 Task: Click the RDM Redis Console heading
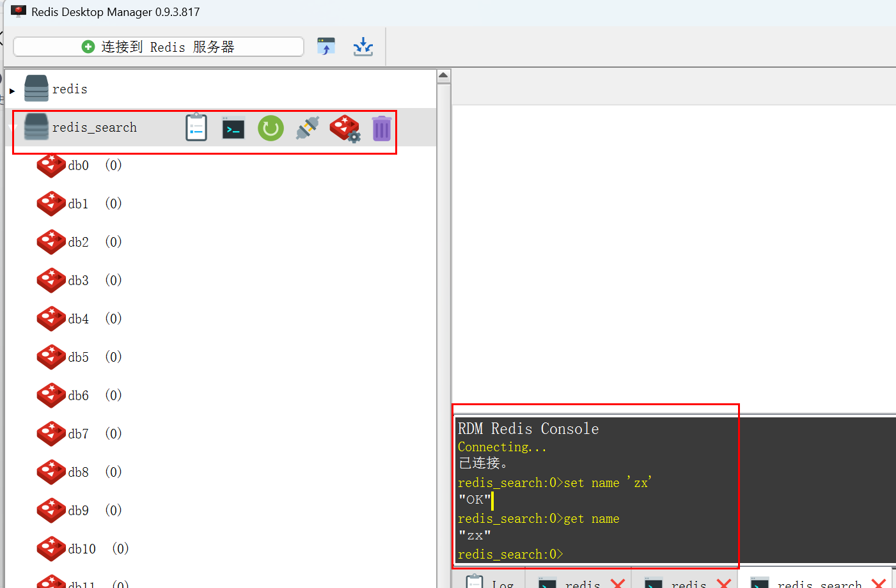528,429
